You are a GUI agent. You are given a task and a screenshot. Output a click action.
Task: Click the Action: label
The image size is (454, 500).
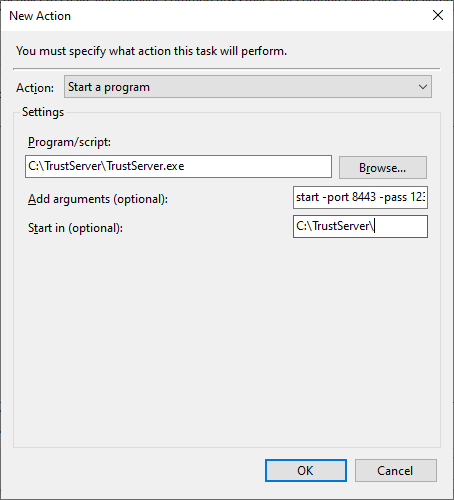click(35, 88)
